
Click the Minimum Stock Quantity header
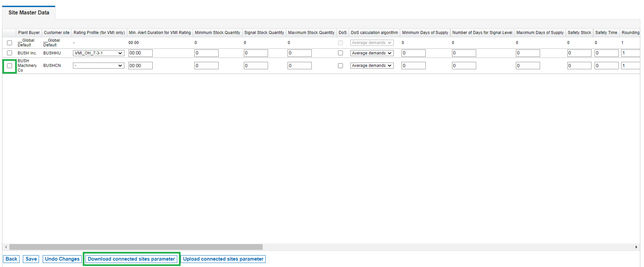[218, 33]
